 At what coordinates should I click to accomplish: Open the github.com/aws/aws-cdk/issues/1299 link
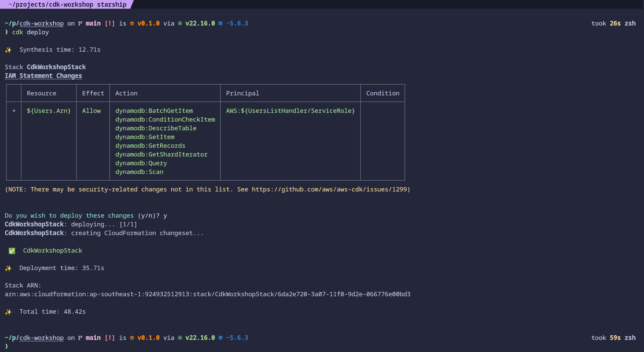click(x=329, y=189)
